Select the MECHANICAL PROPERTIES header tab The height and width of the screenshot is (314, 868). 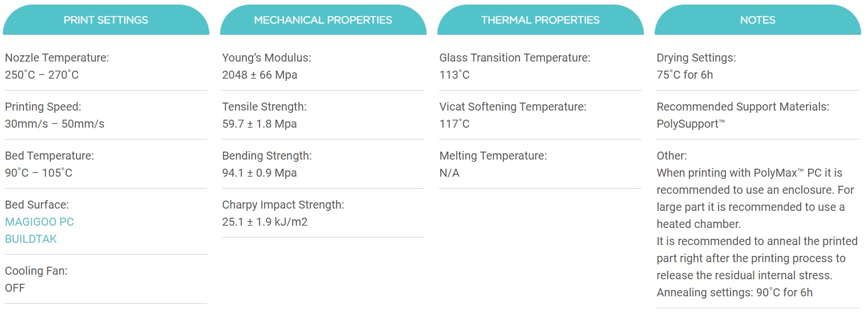click(x=323, y=20)
